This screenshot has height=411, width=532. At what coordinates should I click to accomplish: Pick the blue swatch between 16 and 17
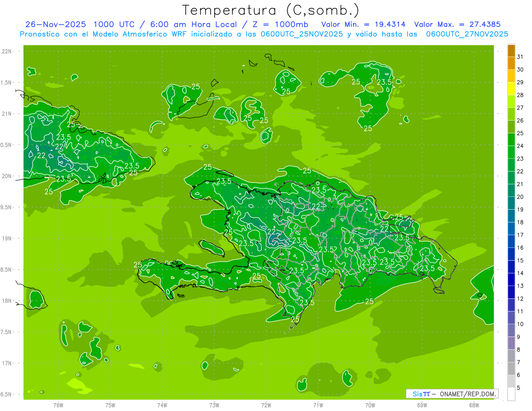pos(511,242)
